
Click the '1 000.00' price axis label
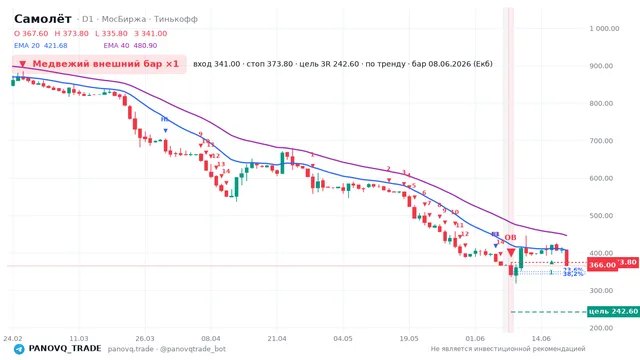tap(604, 29)
